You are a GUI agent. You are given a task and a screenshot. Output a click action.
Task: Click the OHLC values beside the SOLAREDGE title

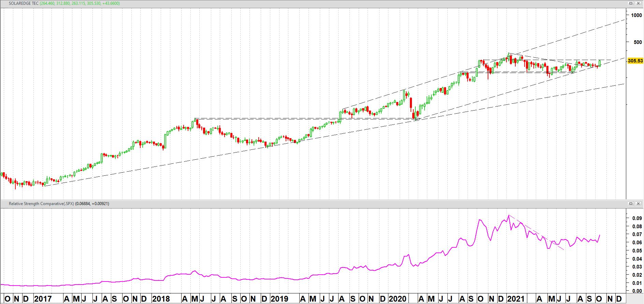tap(80, 3)
